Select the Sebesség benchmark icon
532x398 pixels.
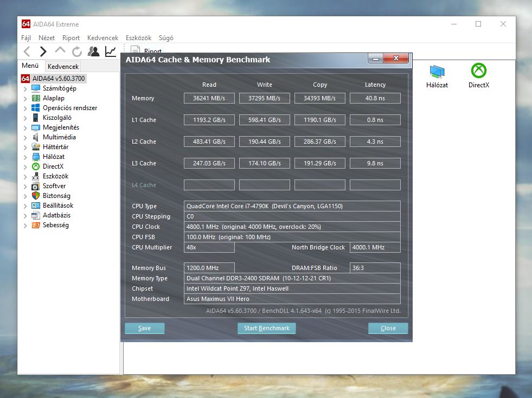tap(36, 225)
